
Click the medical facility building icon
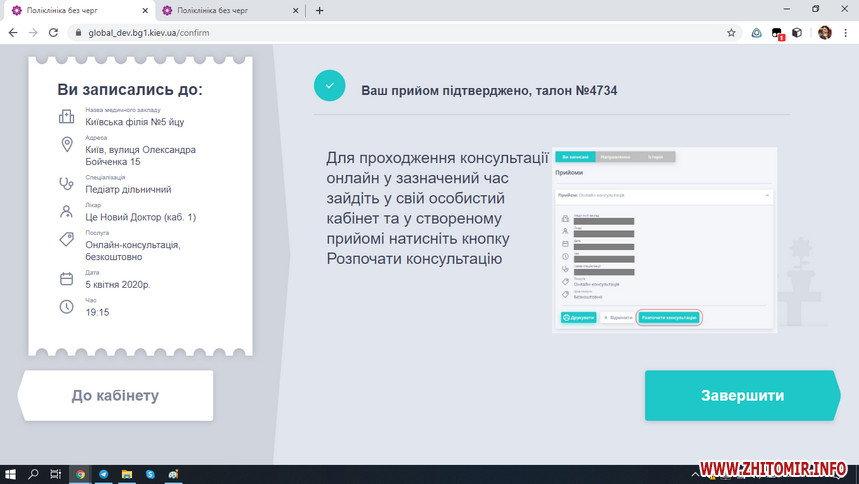point(67,117)
